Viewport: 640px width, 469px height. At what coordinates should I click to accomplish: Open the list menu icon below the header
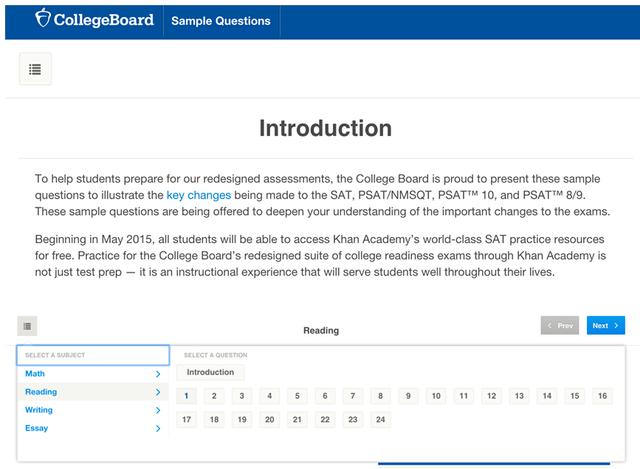pyautogui.click(x=35, y=69)
